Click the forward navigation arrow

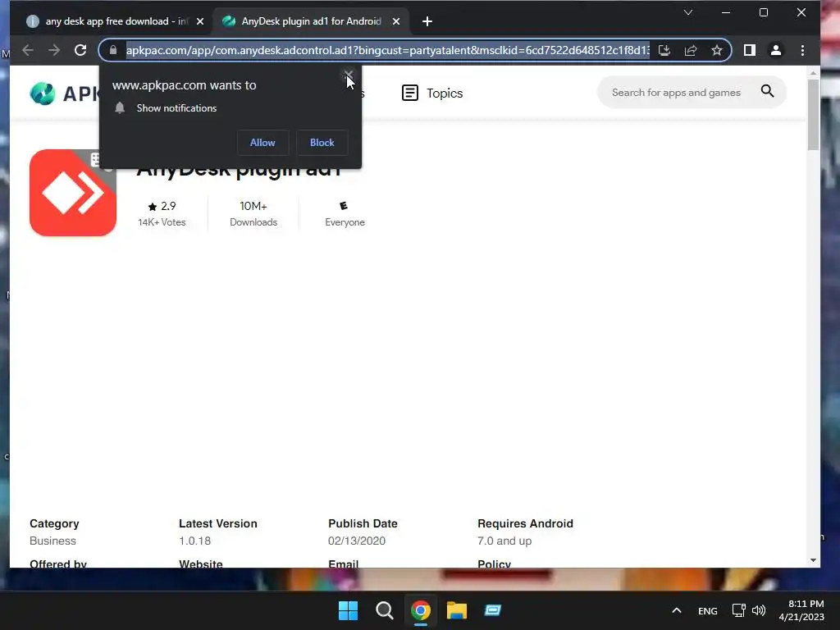pos(54,50)
